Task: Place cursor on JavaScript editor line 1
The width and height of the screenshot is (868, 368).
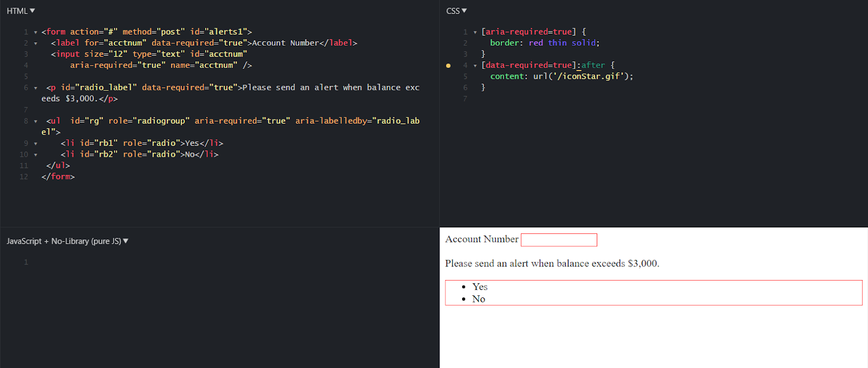Action: coord(217,262)
